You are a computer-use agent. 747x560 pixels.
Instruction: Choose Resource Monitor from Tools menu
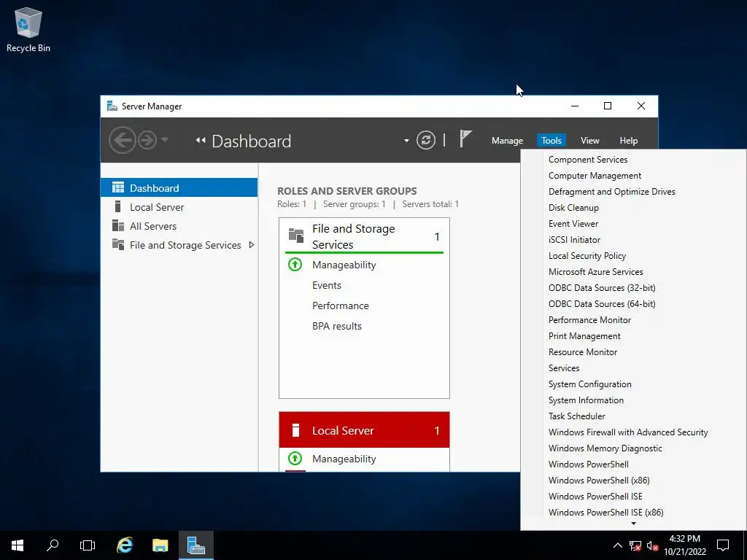(x=633, y=352)
